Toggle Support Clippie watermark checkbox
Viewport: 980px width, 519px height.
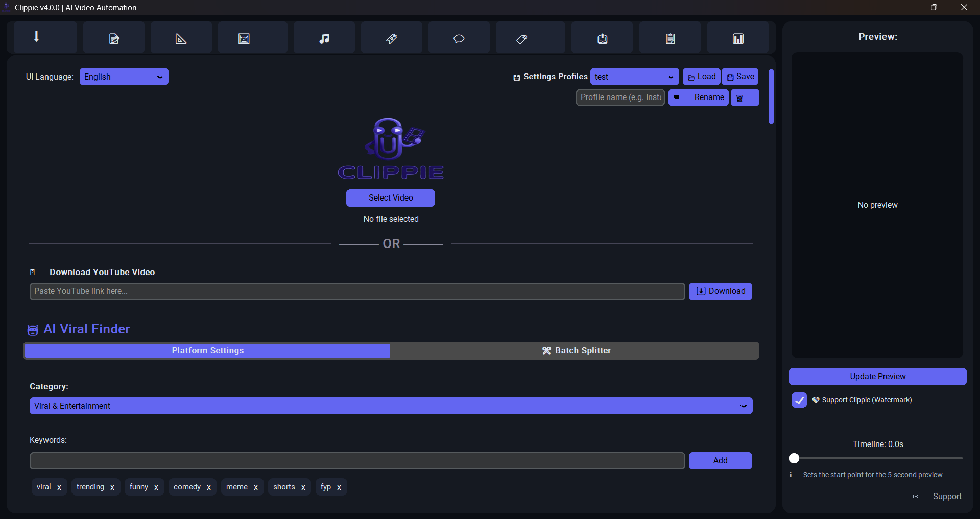[x=799, y=400]
